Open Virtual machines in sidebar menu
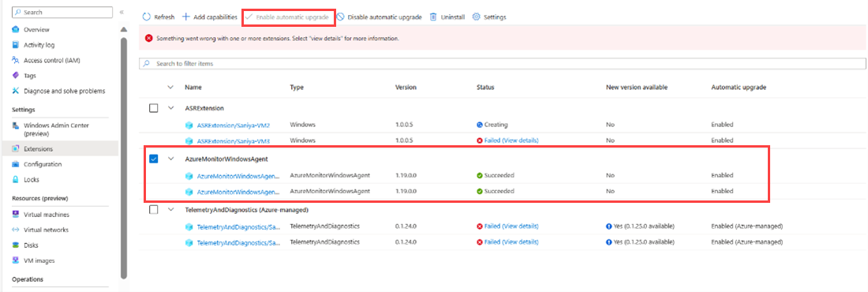Screen dimensions: 868x292 47,215
